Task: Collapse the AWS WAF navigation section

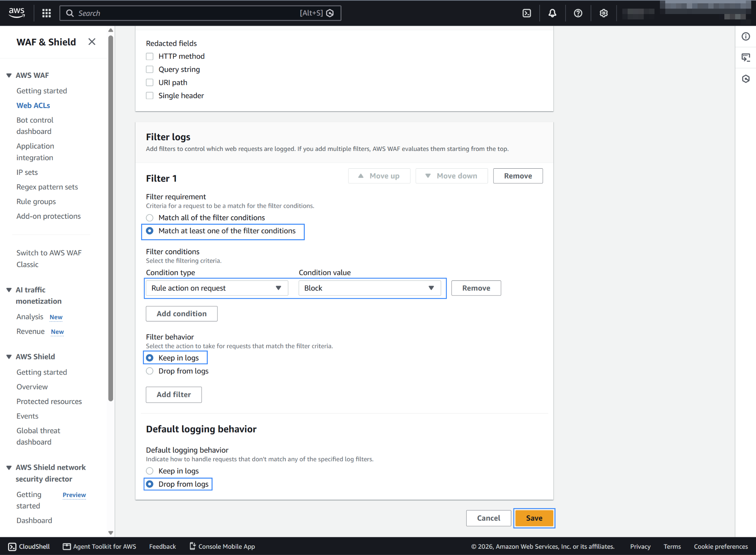Action: tap(9, 75)
